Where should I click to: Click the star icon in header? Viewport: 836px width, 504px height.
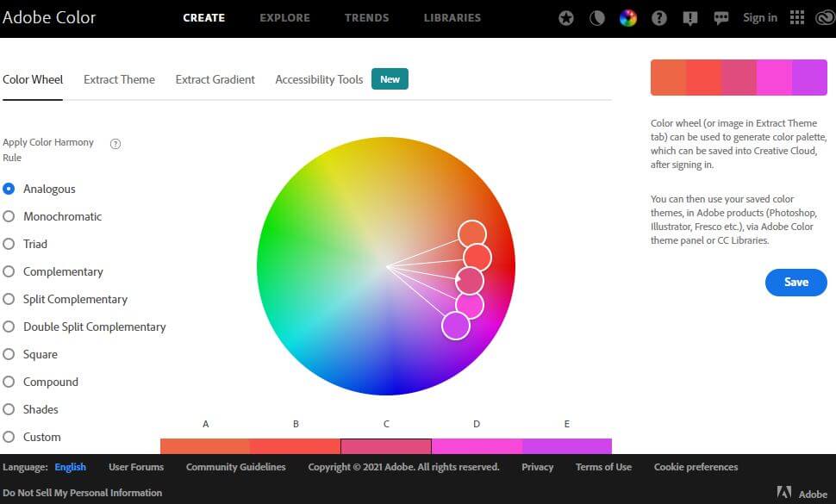[x=566, y=18]
